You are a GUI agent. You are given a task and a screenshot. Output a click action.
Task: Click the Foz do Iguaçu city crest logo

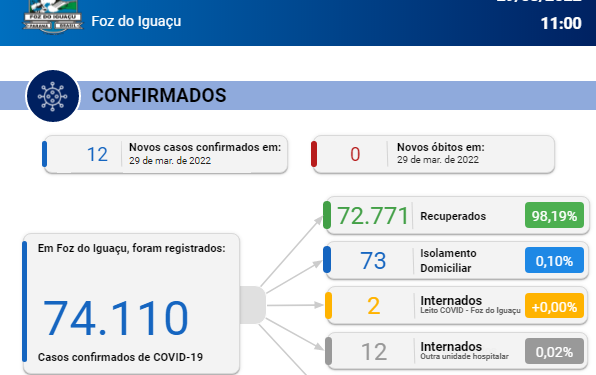[52, 17]
